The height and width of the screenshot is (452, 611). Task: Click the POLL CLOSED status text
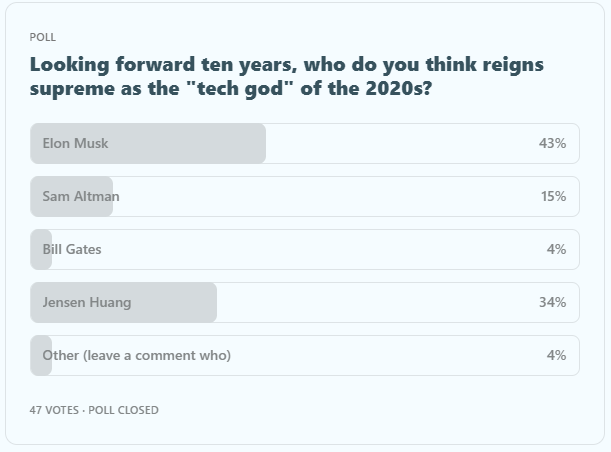click(123, 410)
